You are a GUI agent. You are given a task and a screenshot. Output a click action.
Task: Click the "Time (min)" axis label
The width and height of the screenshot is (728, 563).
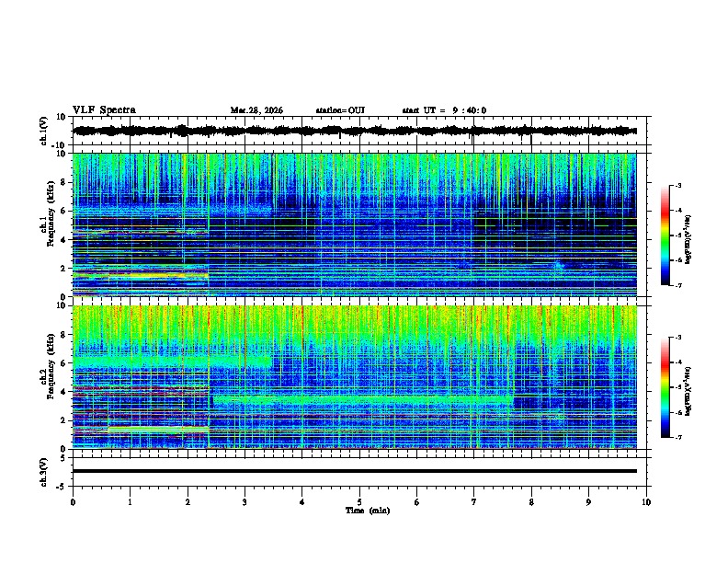(x=368, y=511)
